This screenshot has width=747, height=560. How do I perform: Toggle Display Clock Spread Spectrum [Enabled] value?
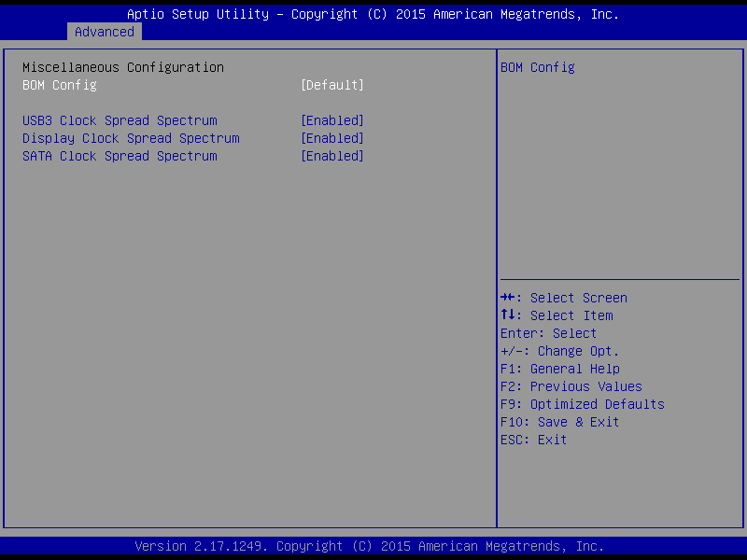click(331, 138)
